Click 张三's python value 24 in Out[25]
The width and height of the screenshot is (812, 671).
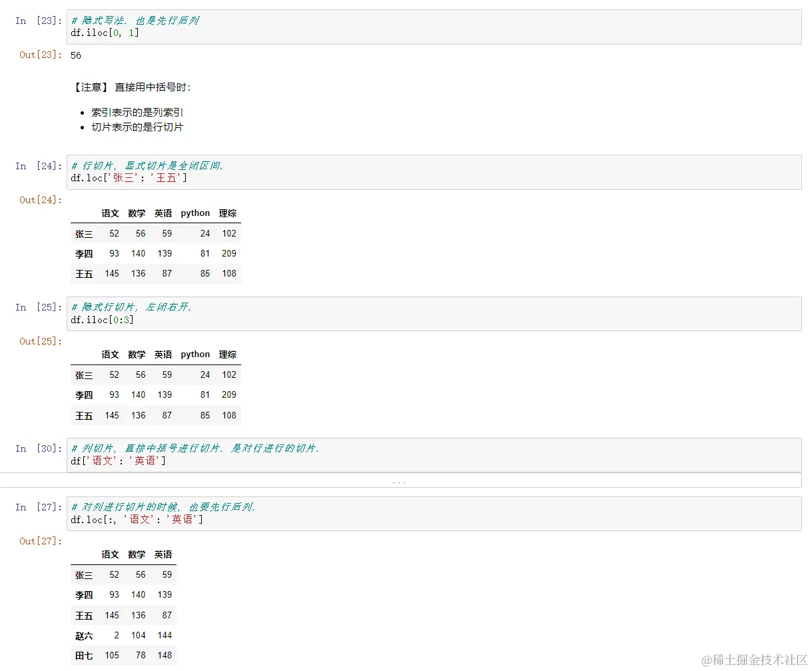click(x=205, y=375)
